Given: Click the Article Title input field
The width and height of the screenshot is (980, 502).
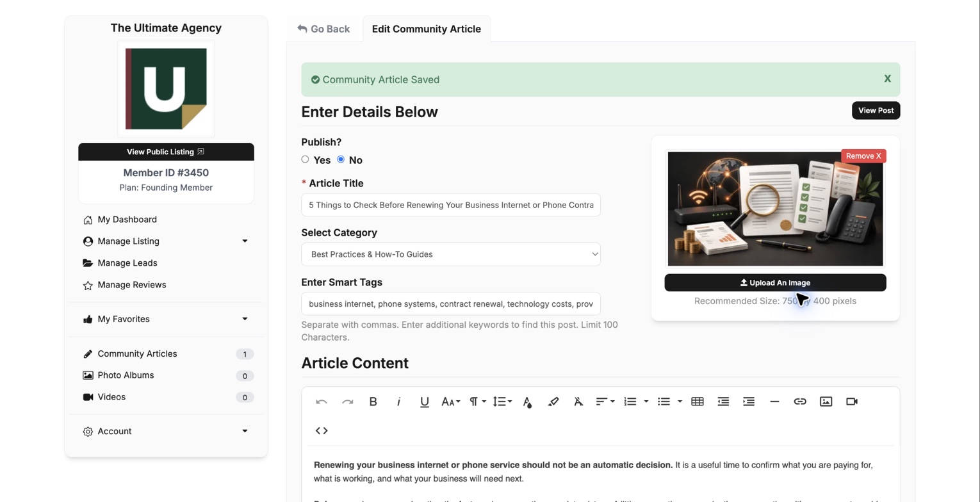Looking at the screenshot, I should click(x=451, y=205).
